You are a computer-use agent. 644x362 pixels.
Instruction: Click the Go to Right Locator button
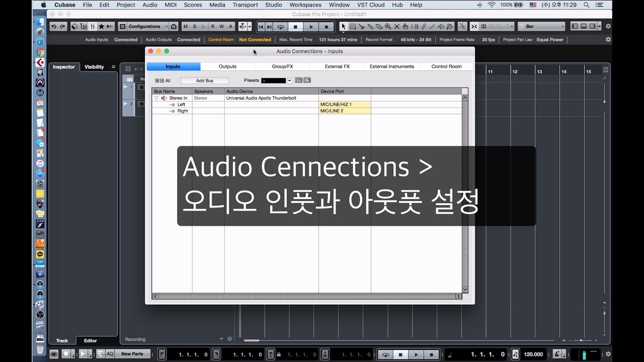click(269, 27)
